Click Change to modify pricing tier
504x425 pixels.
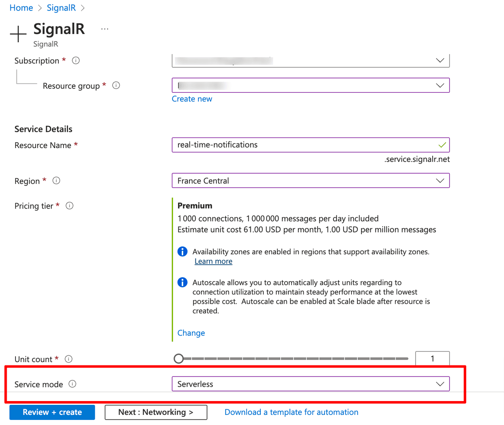pos(191,333)
